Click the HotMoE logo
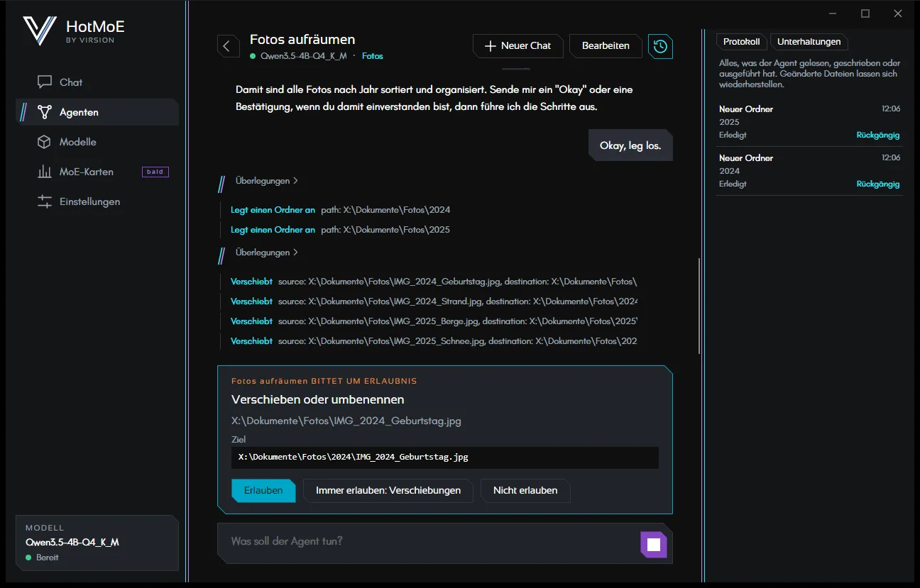Viewport: 920px width, 588px height. (x=39, y=31)
